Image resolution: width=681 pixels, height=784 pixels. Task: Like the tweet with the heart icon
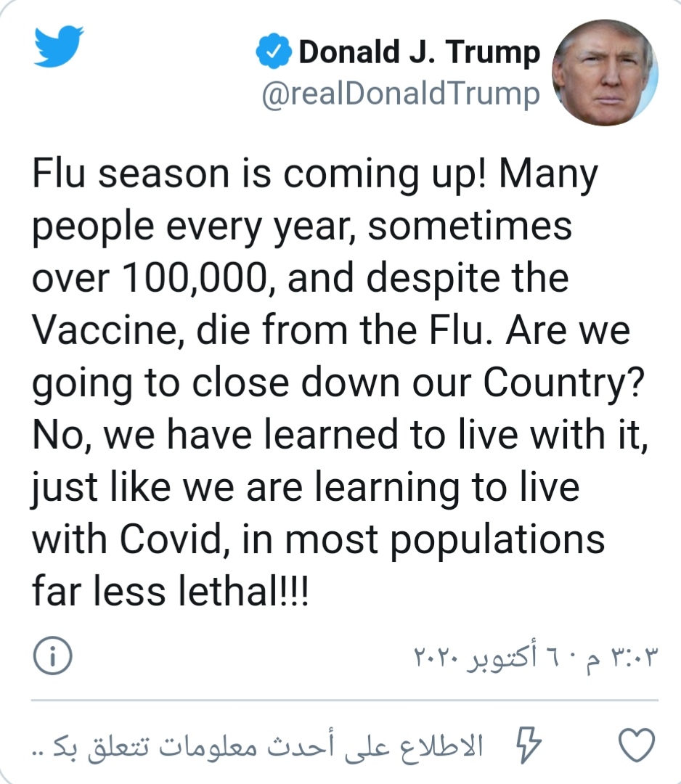click(x=637, y=745)
